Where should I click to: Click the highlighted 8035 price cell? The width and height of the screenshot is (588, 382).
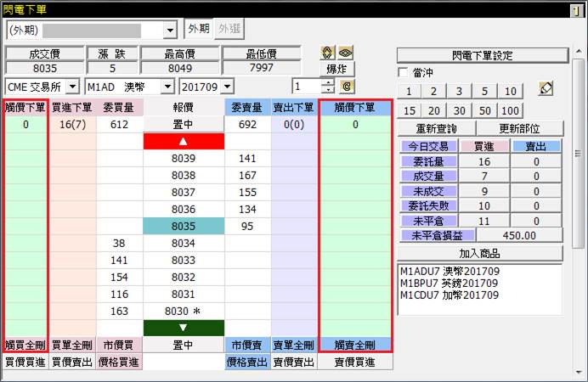pos(184,226)
